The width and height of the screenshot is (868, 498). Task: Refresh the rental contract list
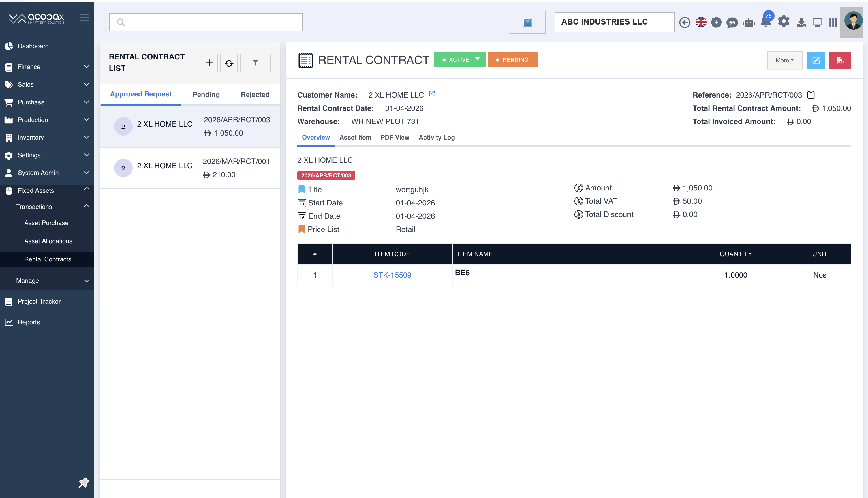[229, 63]
